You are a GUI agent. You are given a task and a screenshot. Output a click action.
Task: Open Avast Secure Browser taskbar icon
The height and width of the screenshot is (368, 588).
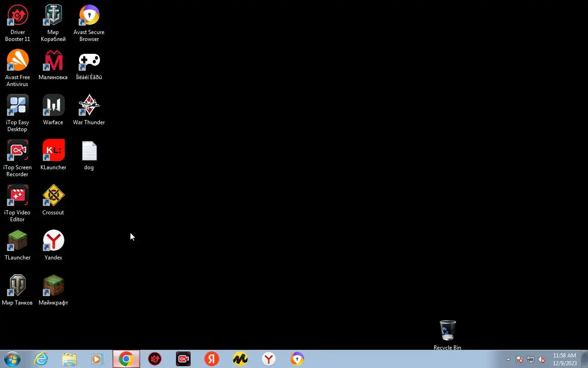(297, 359)
